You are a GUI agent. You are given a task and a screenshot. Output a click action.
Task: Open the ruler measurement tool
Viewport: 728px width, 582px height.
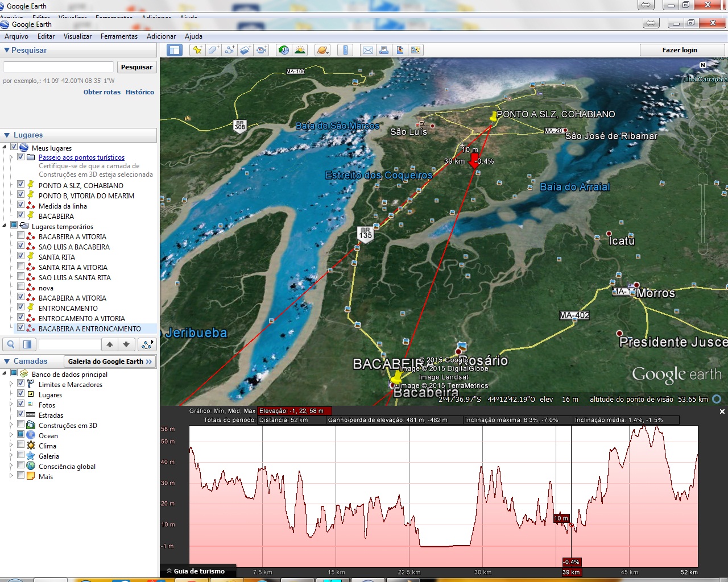click(345, 50)
